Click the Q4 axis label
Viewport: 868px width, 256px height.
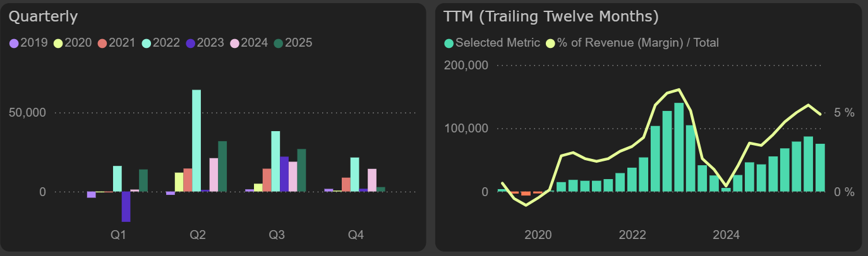[356, 235]
